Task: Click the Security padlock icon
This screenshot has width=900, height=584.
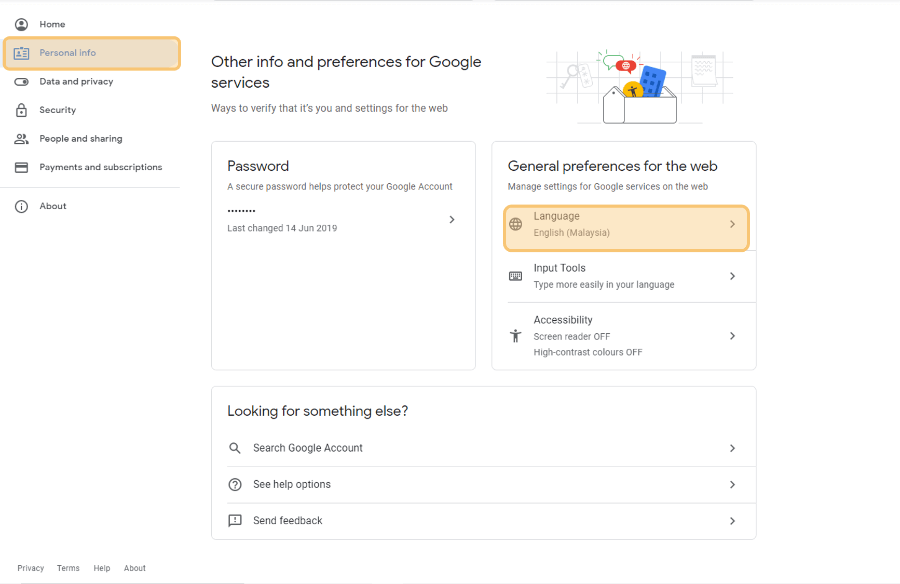Action: pyautogui.click(x=21, y=110)
